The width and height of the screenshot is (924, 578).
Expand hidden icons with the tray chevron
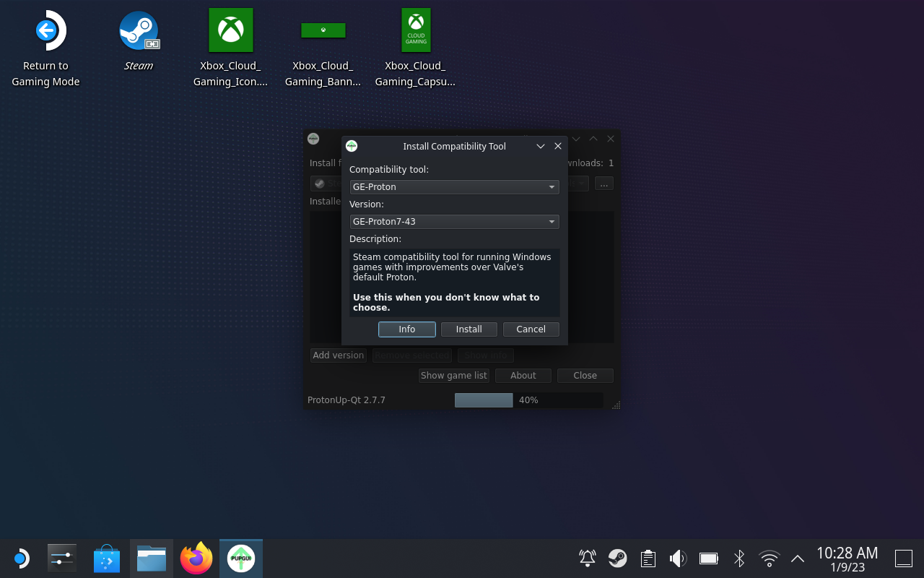coord(797,558)
